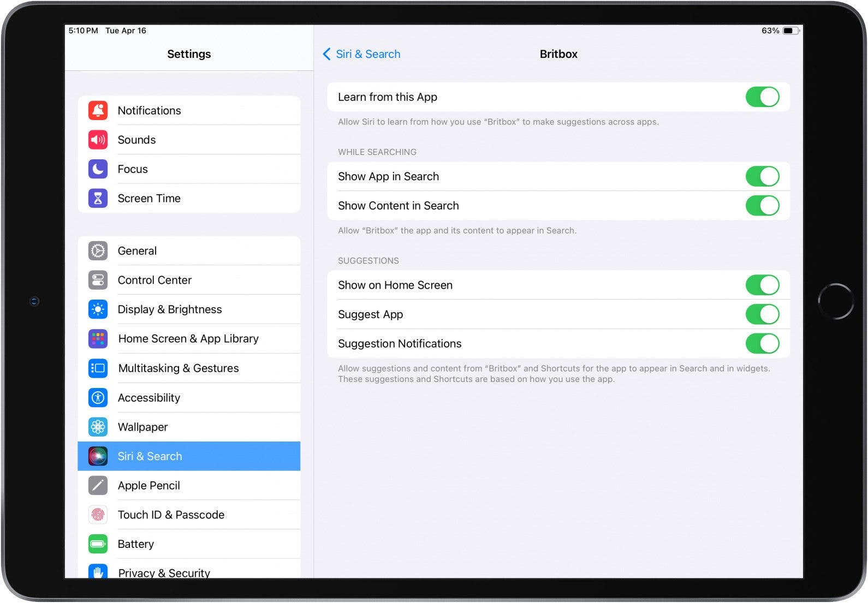Tap the Screen Time hourglass icon

tap(98, 199)
